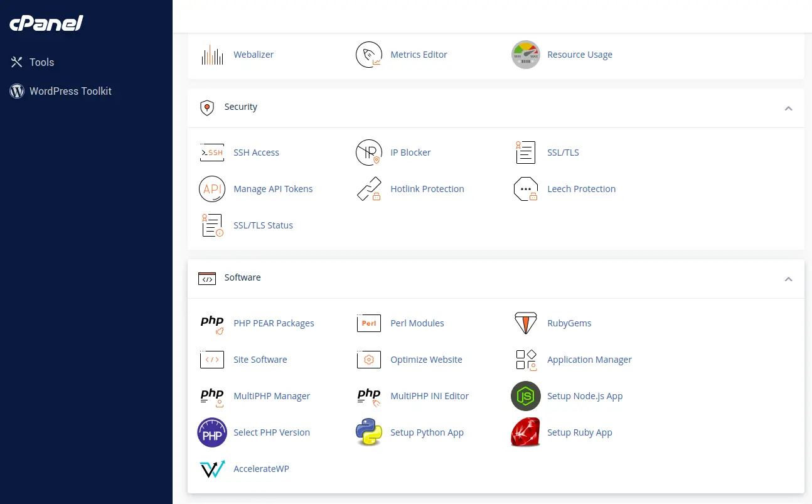Open the Metrics Editor icon
This screenshot has width=812, height=504.
coord(369,55)
